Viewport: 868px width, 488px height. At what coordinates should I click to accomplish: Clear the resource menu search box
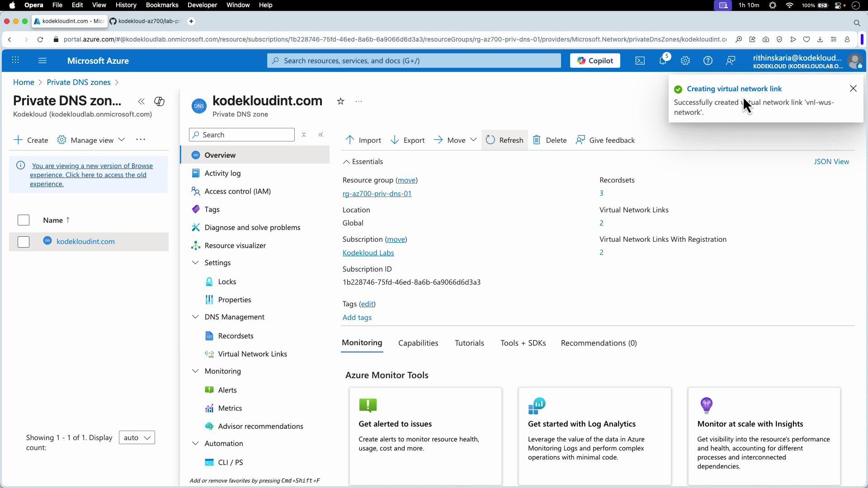tap(304, 135)
